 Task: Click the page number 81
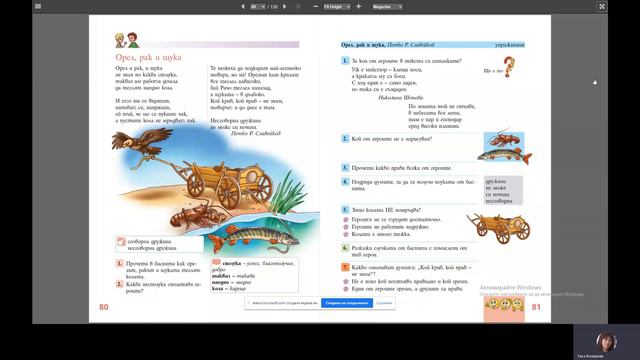(536, 307)
